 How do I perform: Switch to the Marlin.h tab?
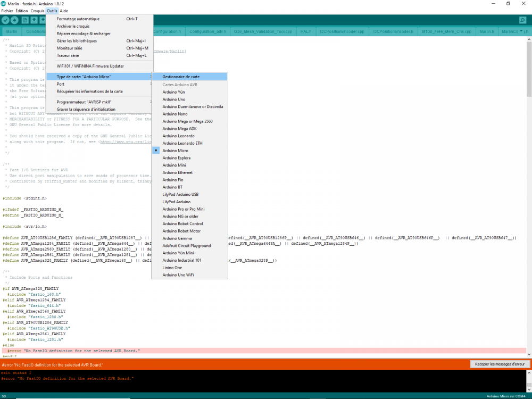487,31
